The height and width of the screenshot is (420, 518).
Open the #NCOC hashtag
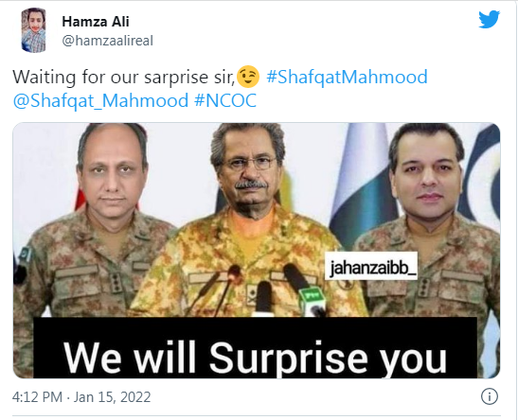225,100
